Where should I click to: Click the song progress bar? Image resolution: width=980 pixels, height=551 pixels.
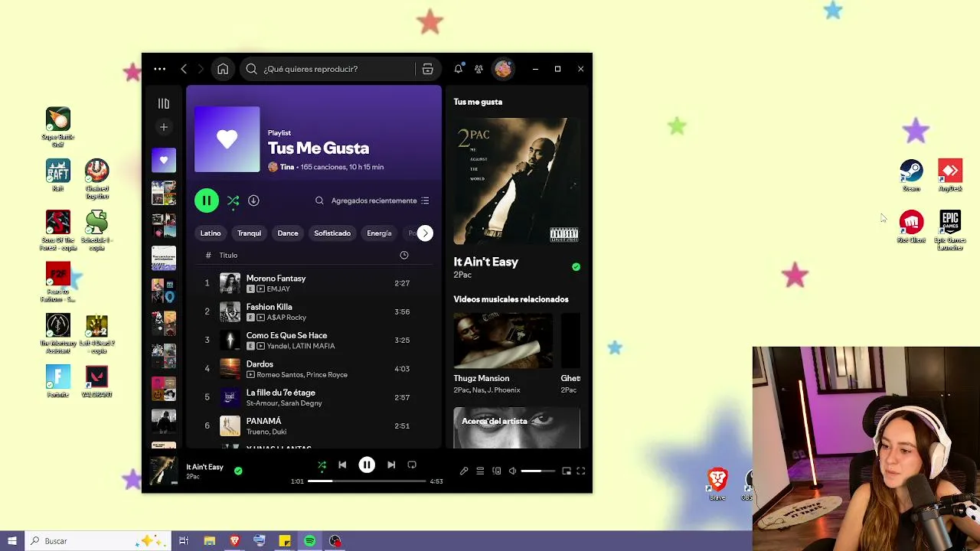(x=367, y=481)
